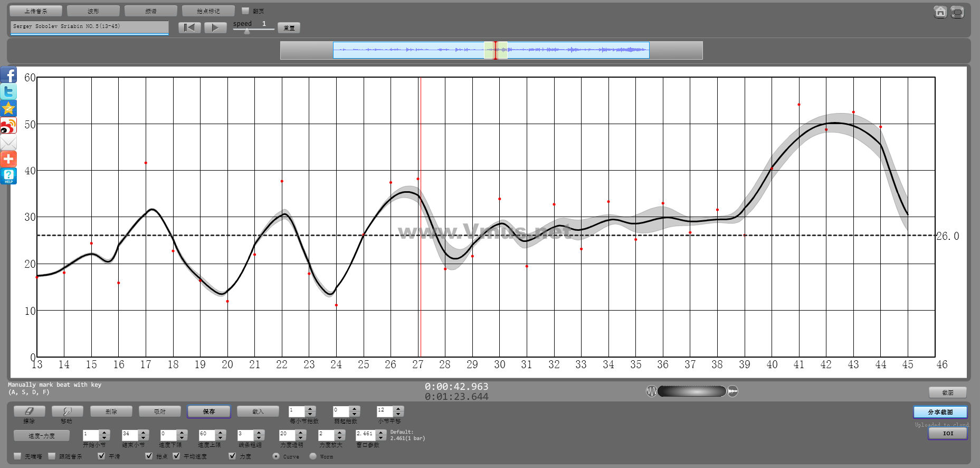Open the email envelope share icon
Image resolution: width=980 pixels, height=468 pixels.
(x=8, y=143)
